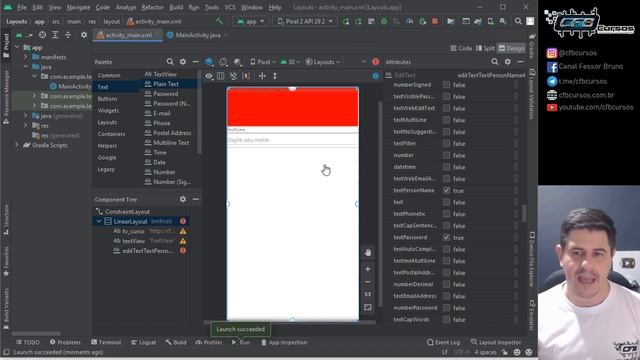Click the Debug app bug icon
The height and width of the screenshot is (360, 640).
coord(384,21)
